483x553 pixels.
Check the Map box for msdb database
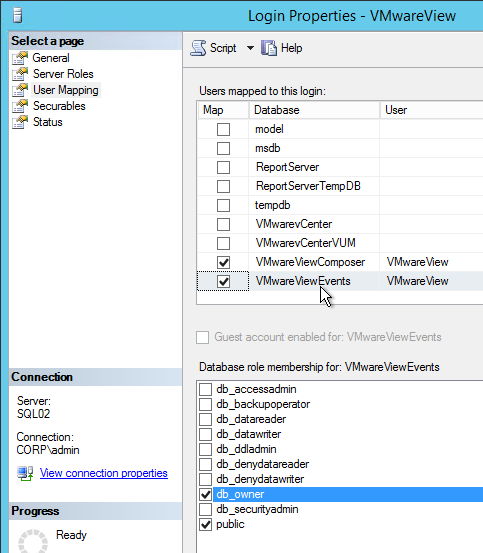pos(224,148)
